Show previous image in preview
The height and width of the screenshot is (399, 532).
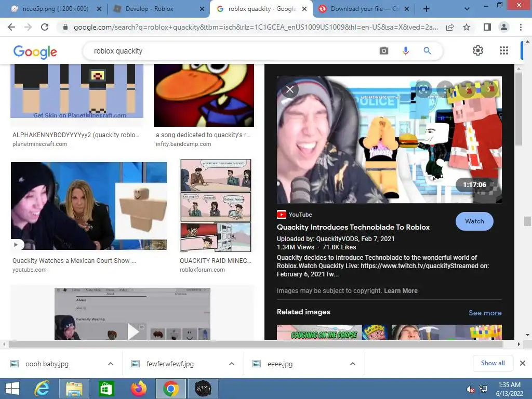click(x=467, y=89)
